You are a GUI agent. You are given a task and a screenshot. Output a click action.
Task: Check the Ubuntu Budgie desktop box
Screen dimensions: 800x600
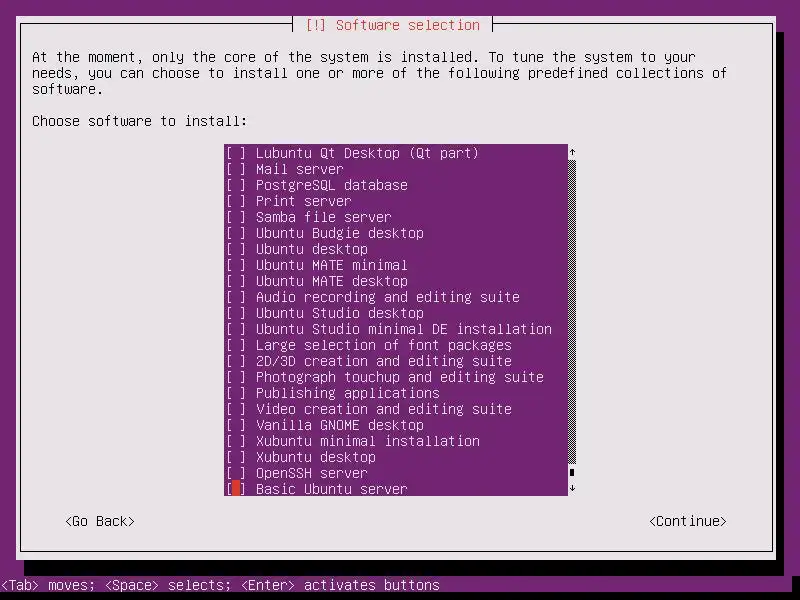[x=236, y=233]
